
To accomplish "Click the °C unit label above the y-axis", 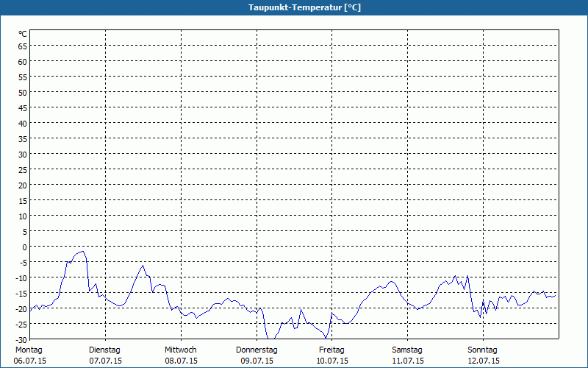I will pos(23,34).
